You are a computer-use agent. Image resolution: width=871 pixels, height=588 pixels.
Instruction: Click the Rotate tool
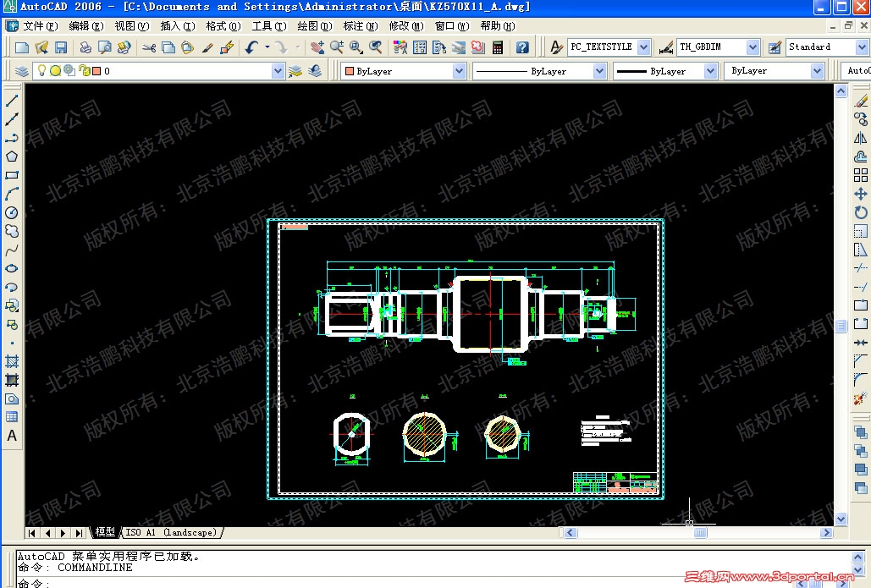pyautogui.click(x=861, y=212)
